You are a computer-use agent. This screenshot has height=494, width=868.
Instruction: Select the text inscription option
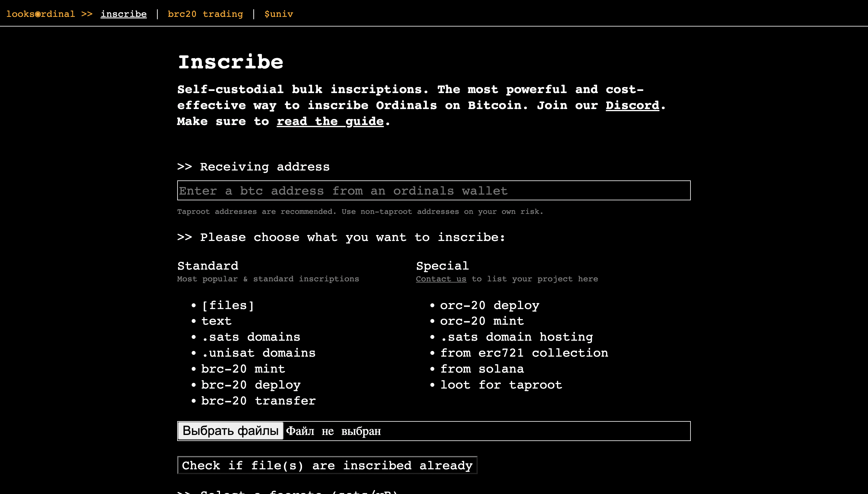click(216, 320)
